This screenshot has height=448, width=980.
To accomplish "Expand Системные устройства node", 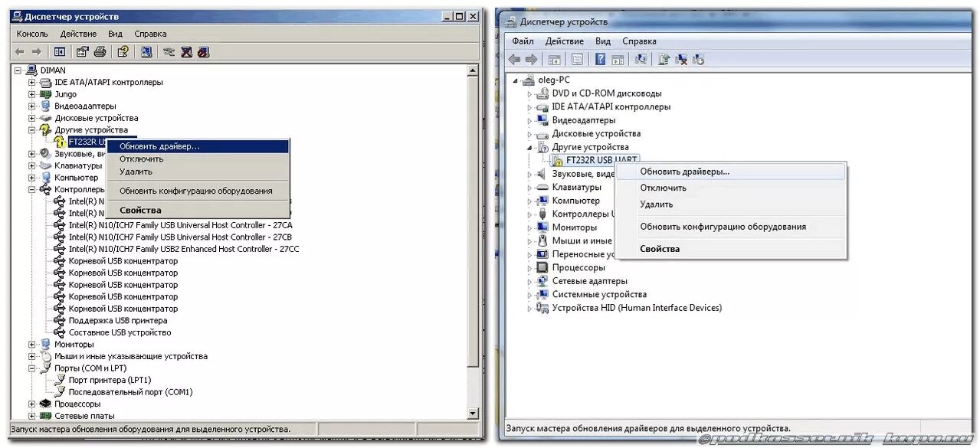I will [529, 294].
